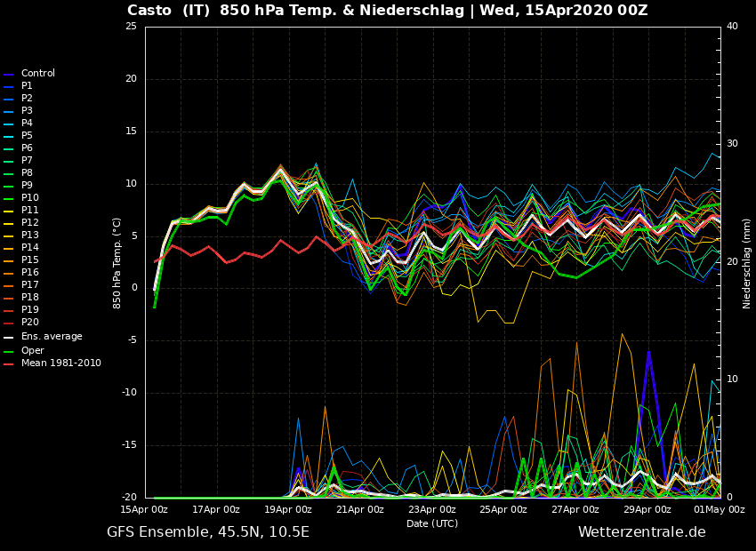Click the GFS Ensemble, 45.5N, 10.5E caption
This screenshot has height=551, width=756.
point(208,532)
